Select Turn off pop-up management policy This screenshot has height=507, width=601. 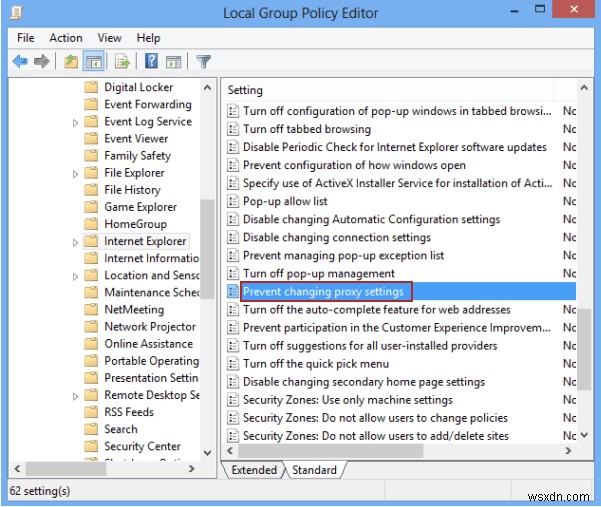click(x=319, y=273)
